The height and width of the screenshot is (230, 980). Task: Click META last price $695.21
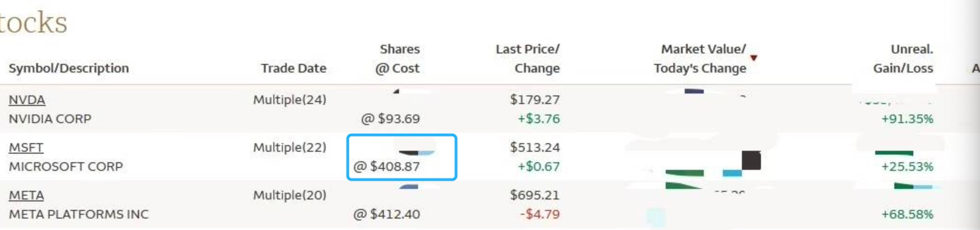535,195
